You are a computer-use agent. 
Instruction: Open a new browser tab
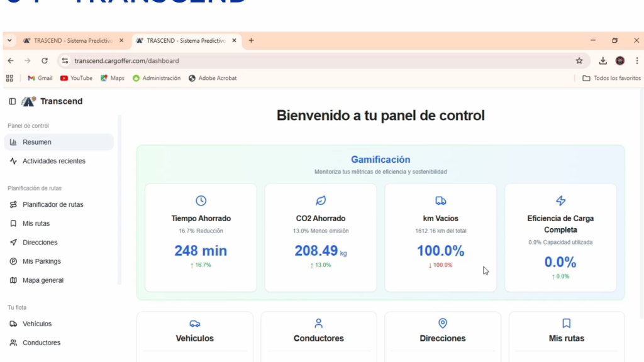click(251, 41)
